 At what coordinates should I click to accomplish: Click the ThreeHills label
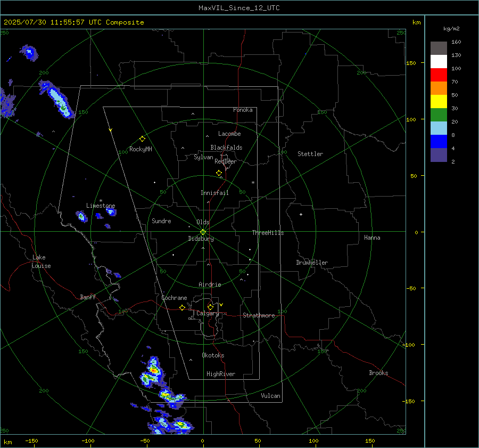coord(268,233)
